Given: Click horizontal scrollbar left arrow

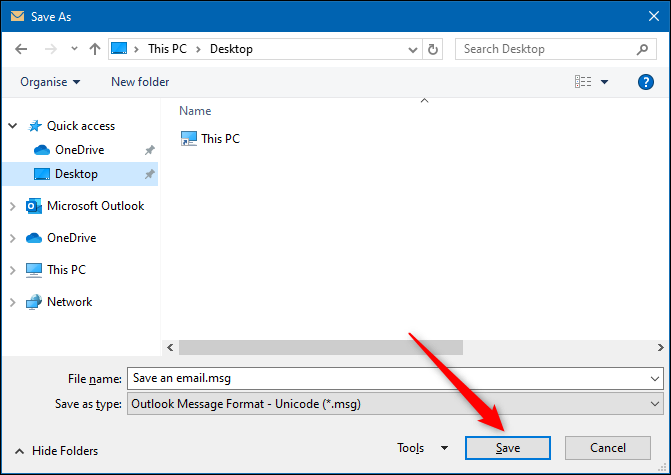Looking at the screenshot, I should click(x=170, y=347).
